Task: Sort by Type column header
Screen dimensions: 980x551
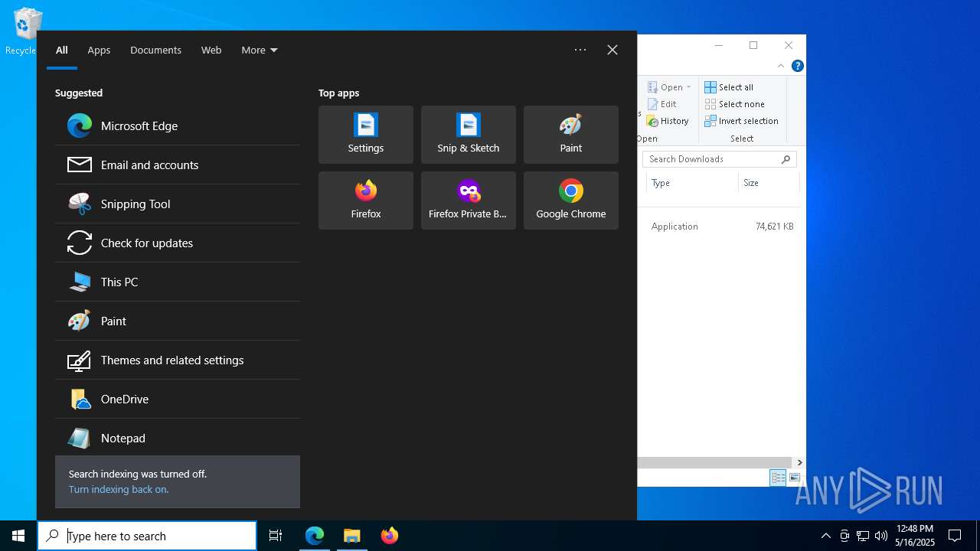Action: 692,183
